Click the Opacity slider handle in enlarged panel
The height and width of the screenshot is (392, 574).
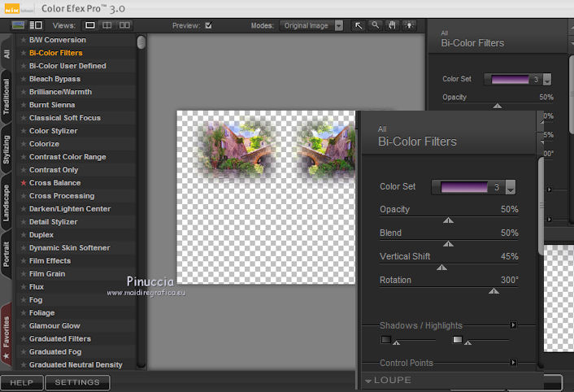448,220
